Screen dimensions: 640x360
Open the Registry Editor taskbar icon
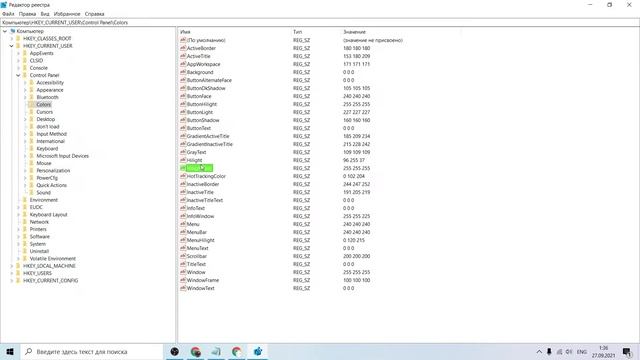pos(258,351)
